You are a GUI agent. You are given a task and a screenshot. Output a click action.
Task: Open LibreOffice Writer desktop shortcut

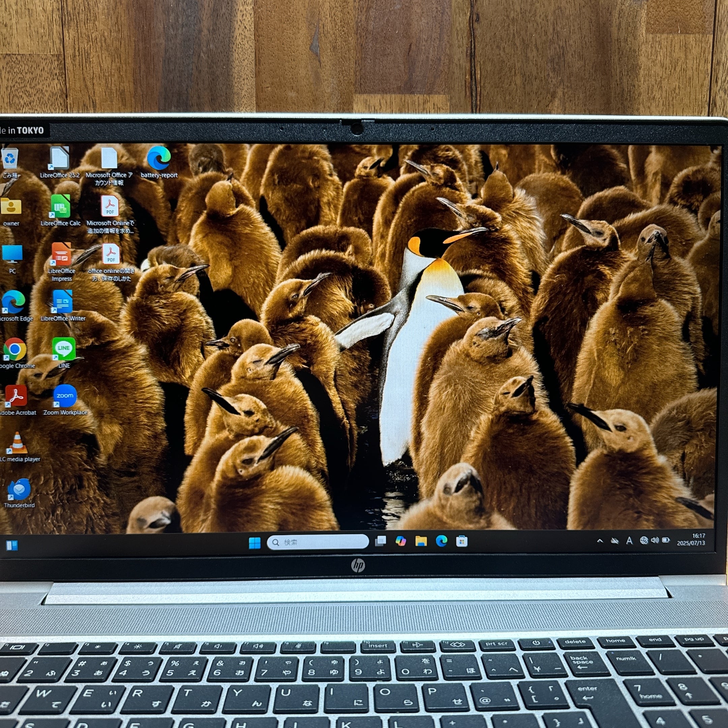63,302
